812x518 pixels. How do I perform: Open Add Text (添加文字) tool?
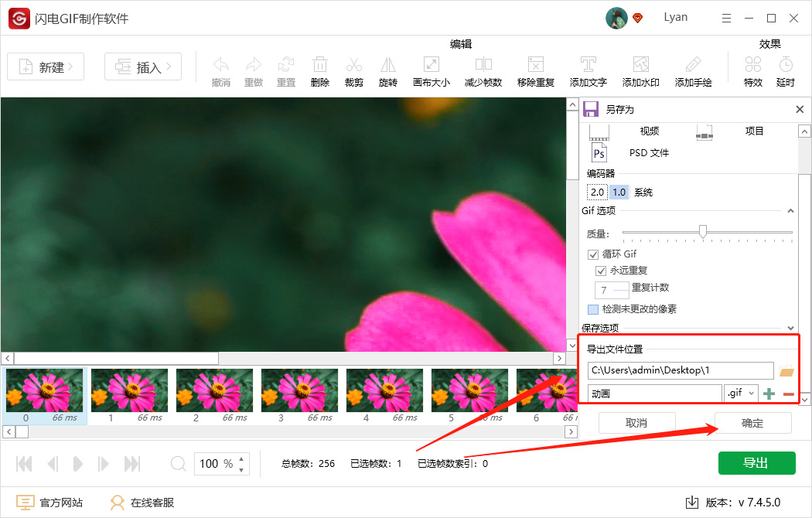[589, 65]
